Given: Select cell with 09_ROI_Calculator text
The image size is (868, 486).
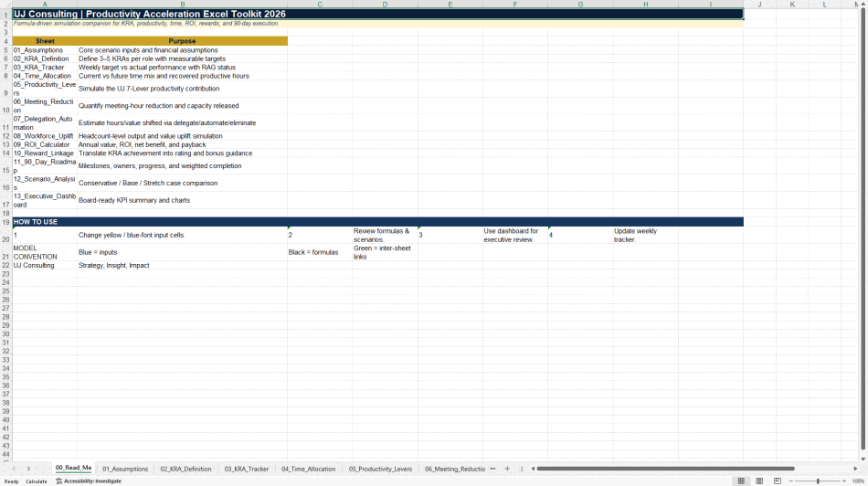Looking at the screenshot, I should pyautogui.click(x=45, y=144).
